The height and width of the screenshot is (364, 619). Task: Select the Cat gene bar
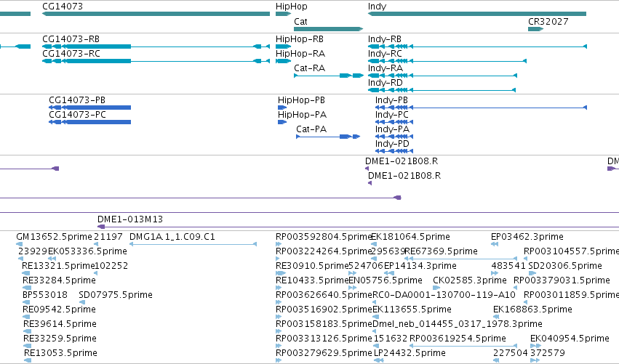329,29
